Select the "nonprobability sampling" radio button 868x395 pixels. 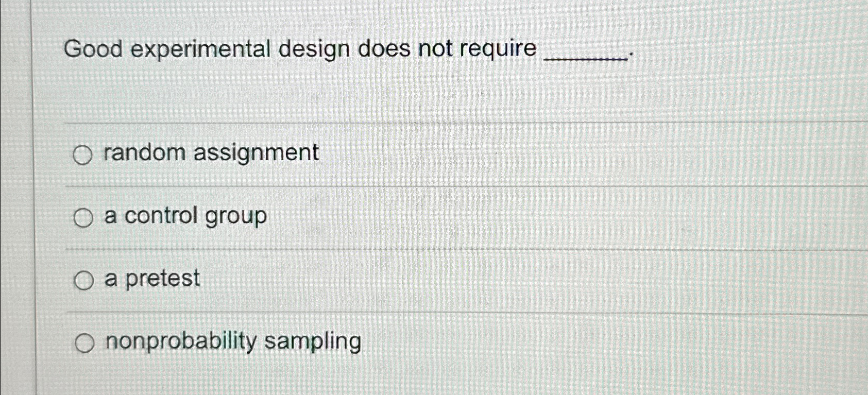86,342
